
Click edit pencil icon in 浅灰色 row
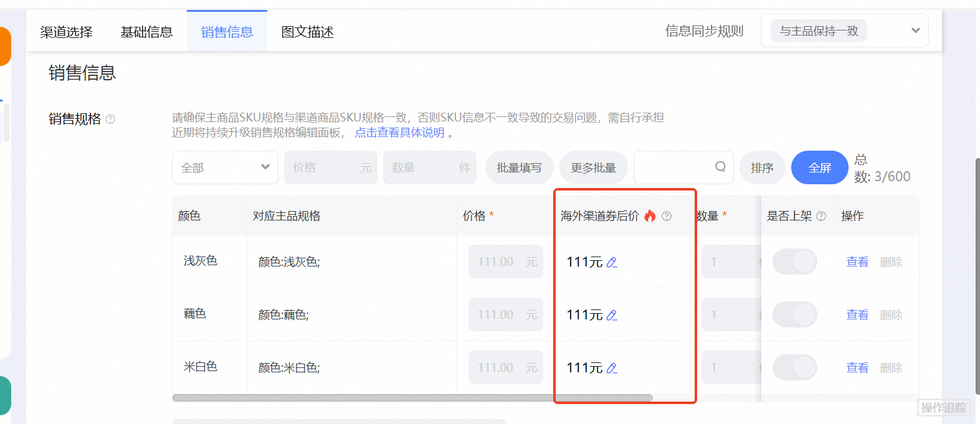[x=612, y=263]
